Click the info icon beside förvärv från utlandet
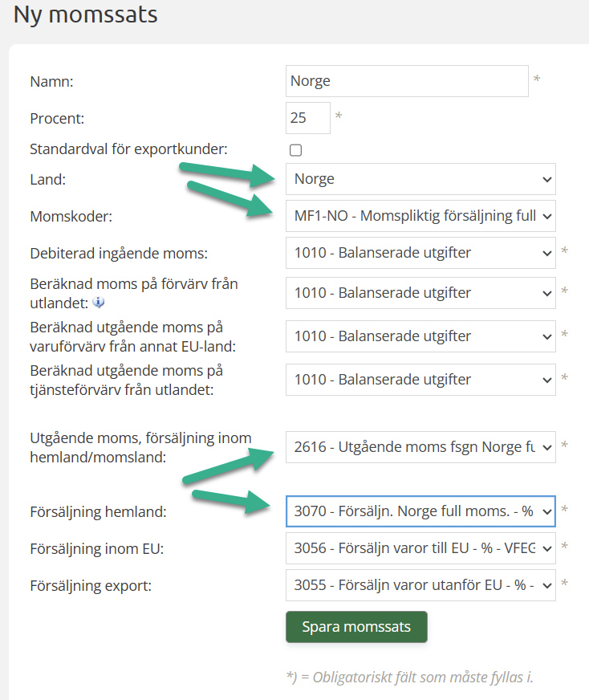The height and width of the screenshot is (700, 589). coord(100,303)
